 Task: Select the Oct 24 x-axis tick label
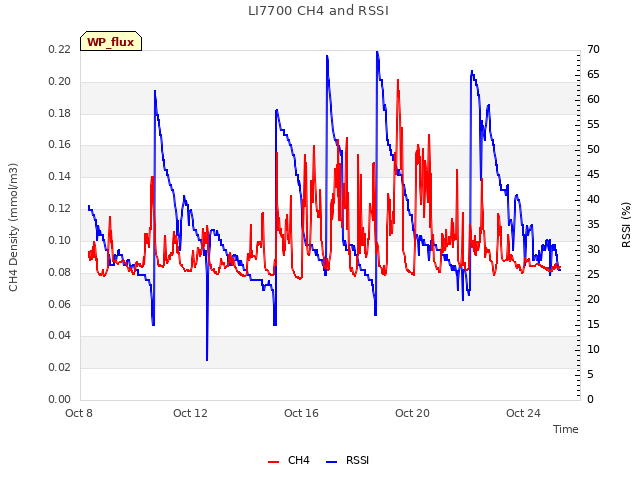pyautogui.click(x=523, y=413)
